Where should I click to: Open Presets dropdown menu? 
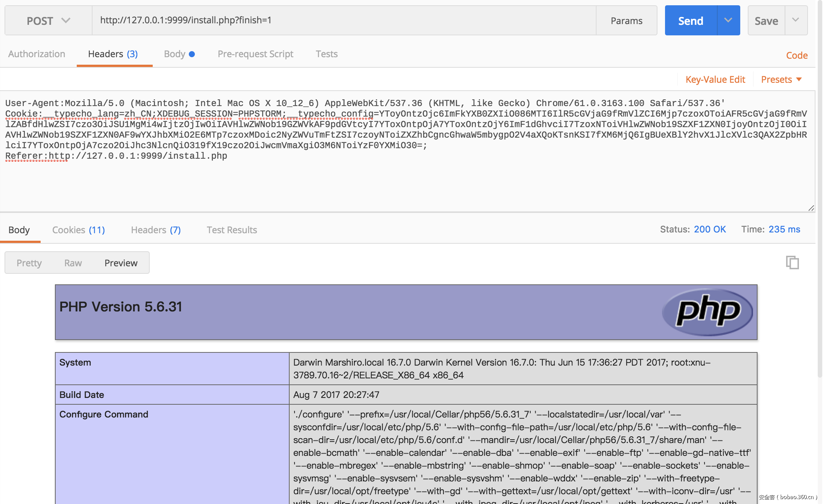(x=782, y=79)
